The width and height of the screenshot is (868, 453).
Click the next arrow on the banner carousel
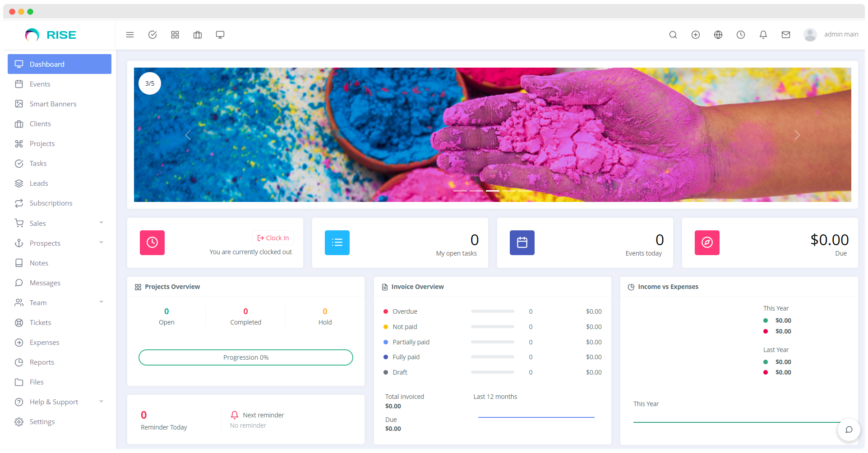797,135
